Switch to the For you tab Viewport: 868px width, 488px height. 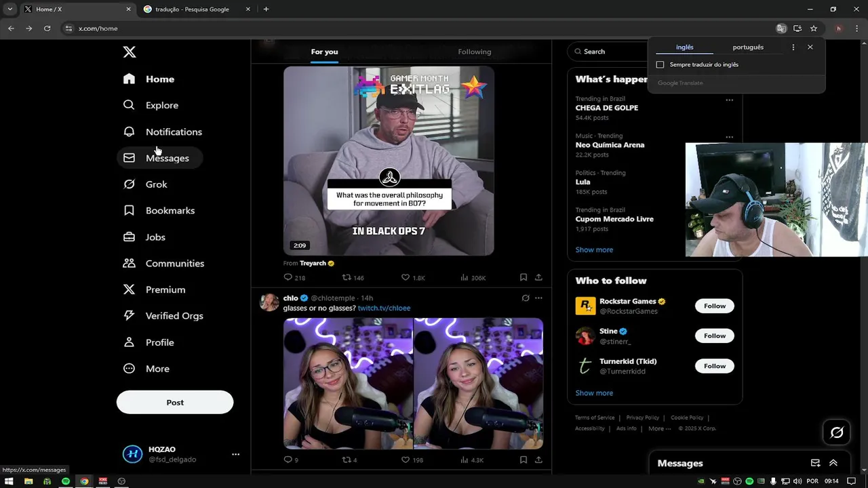click(324, 52)
